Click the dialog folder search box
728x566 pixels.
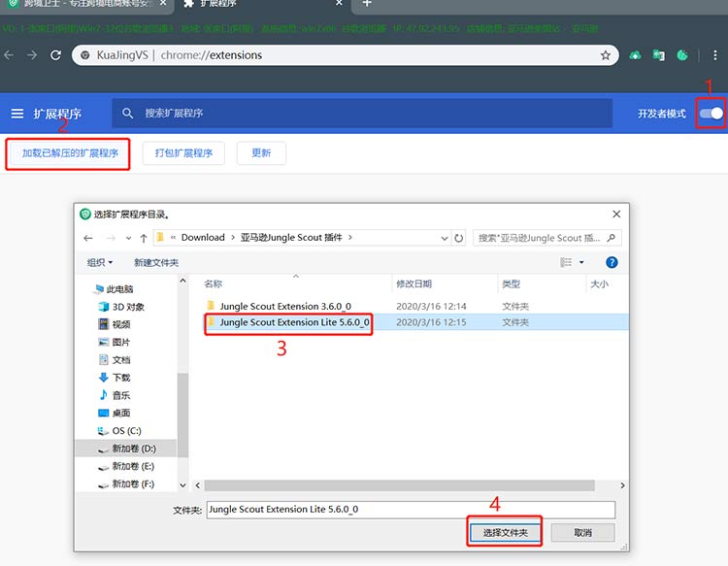[546, 238]
